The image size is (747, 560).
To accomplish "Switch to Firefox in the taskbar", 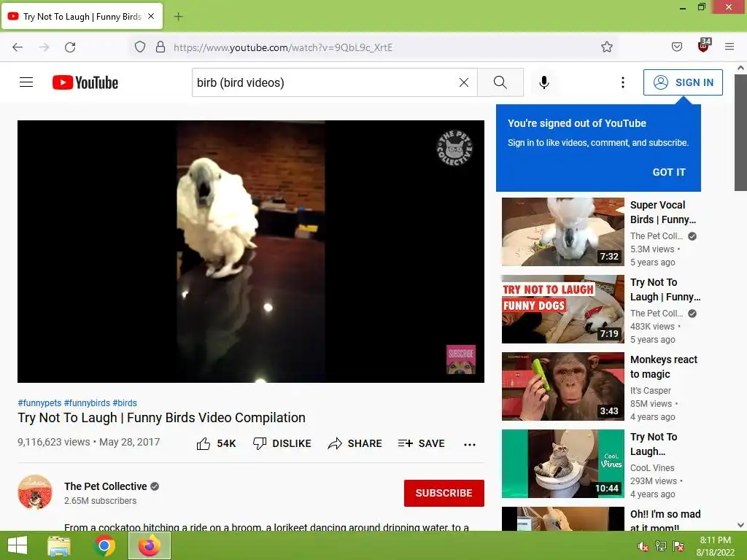I will point(150,545).
